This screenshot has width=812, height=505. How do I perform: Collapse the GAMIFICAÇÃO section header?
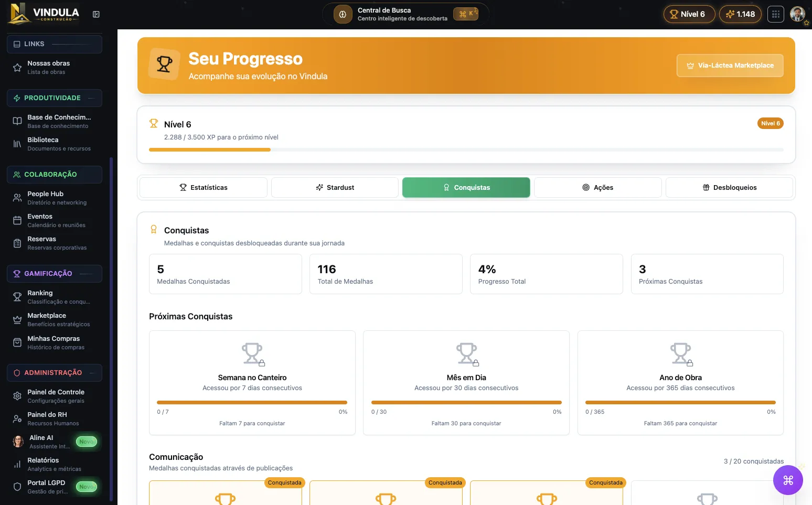(x=54, y=274)
